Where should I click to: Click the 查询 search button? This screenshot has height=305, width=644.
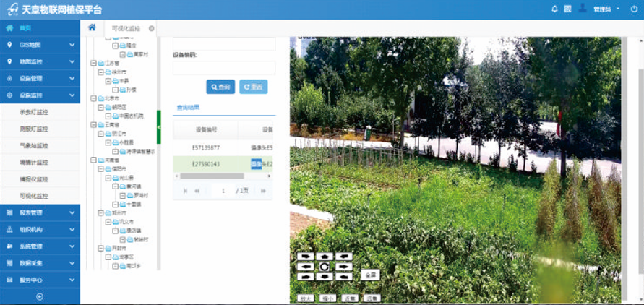pos(220,87)
